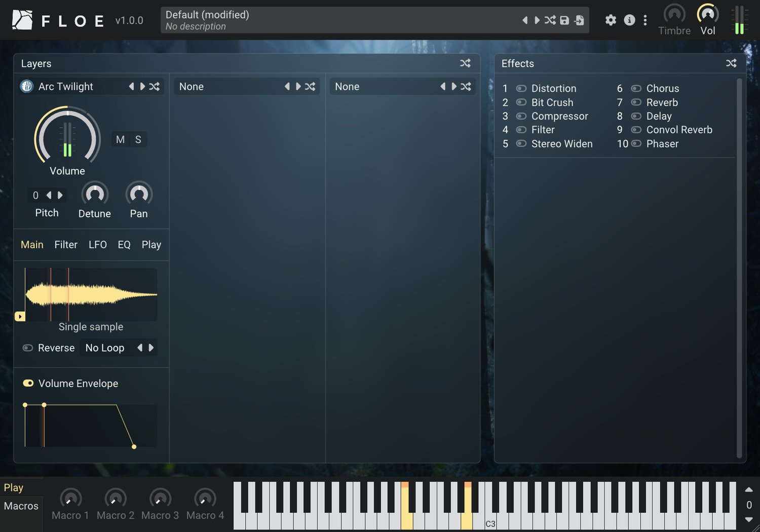This screenshot has height=532, width=760.
Task: Open the LFO tab
Action: point(98,245)
